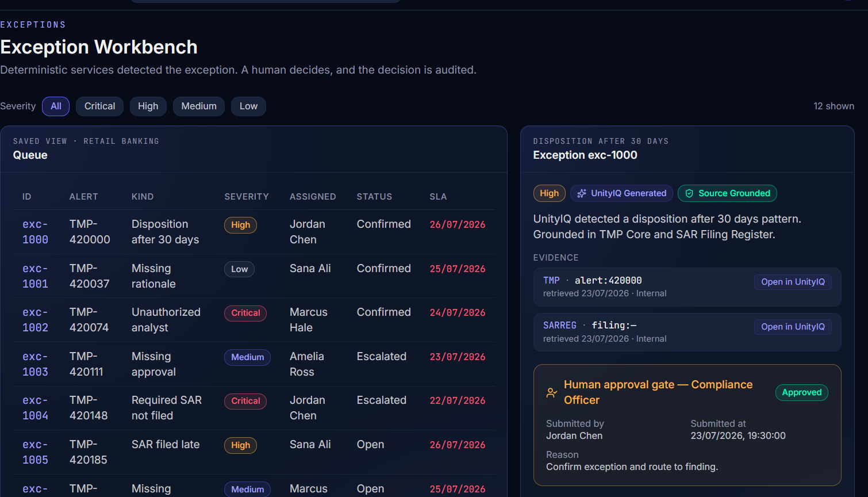Click Confirmed status in exc-1001 row

(x=384, y=269)
